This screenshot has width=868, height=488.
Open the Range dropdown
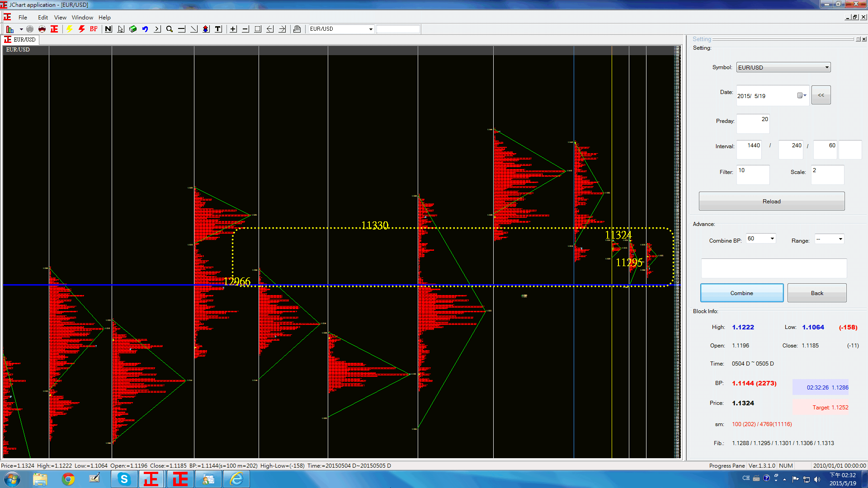point(840,239)
